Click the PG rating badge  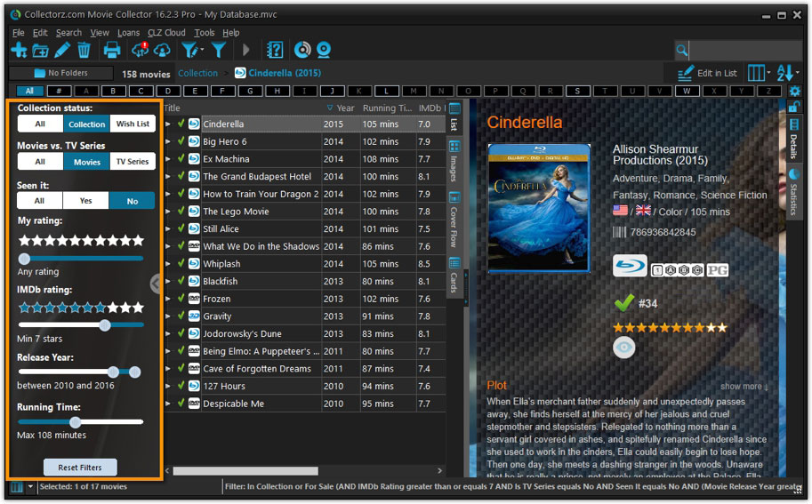click(717, 270)
